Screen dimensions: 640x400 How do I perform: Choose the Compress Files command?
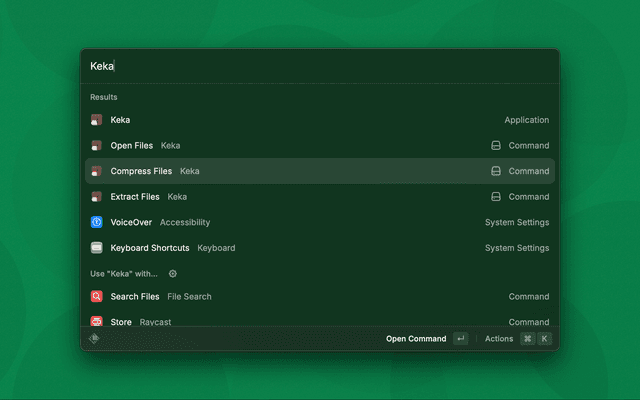[320, 171]
